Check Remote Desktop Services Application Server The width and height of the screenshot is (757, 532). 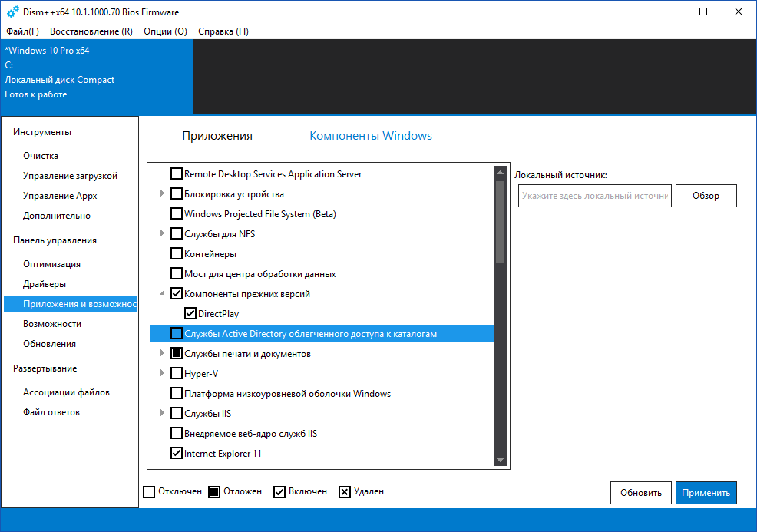click(x=177, y=173)
